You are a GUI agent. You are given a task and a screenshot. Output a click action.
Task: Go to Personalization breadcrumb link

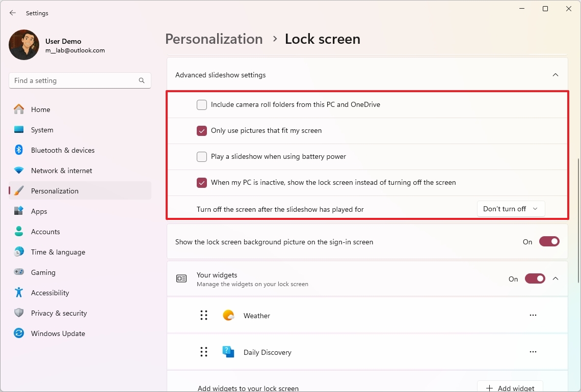point(214,39)
